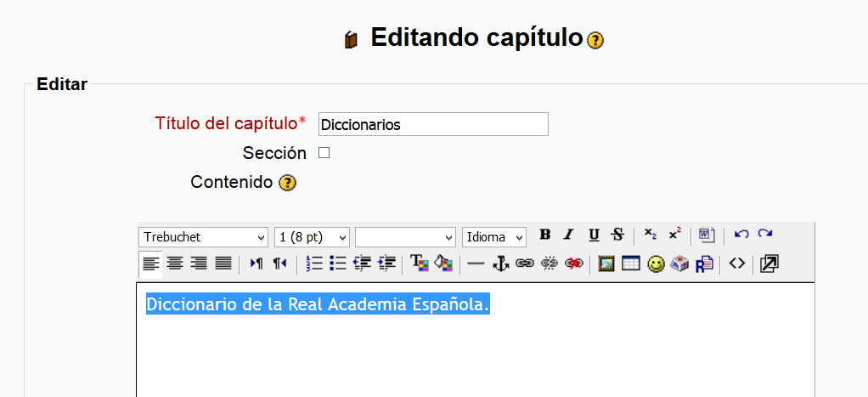Insert a special character
Screen dimensions: 868x397
[x=679, y=264]
